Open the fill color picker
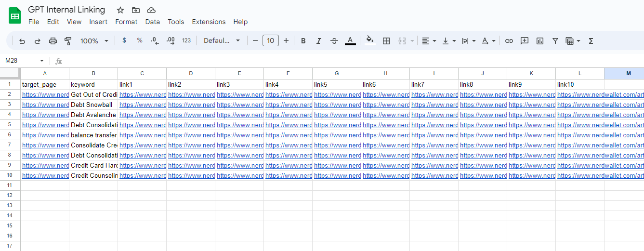The height and width of the screenshot is (251, 644). (369, 41)
